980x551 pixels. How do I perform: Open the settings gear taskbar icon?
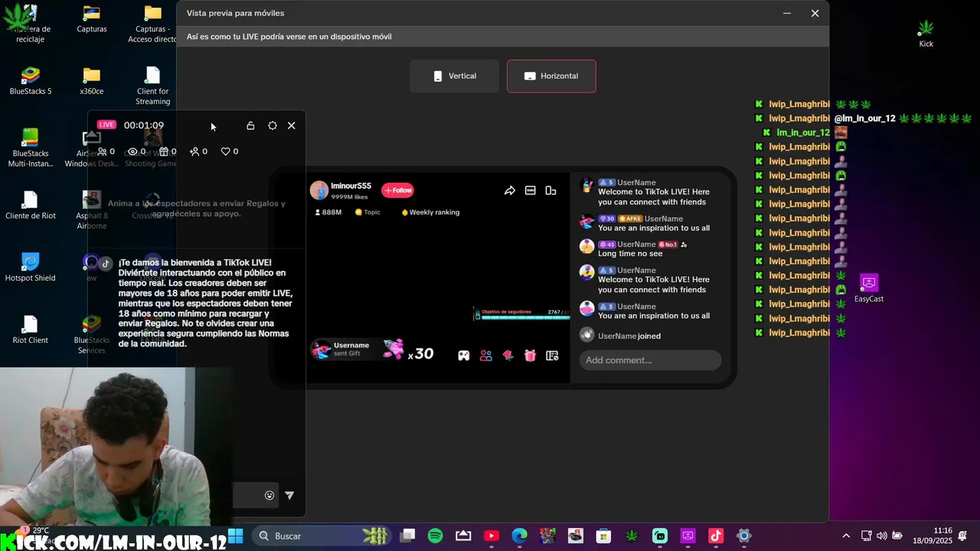click(x=743, y=536)
